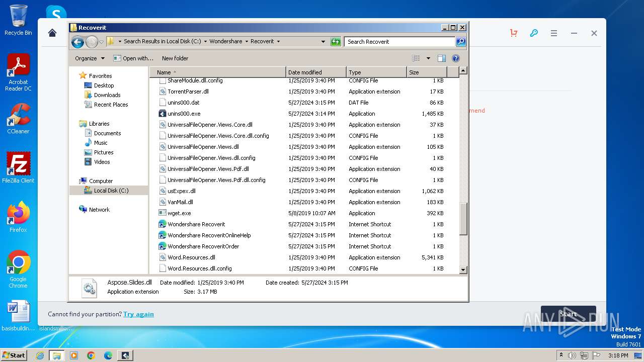The width and height of the screenshot is (644, 362).
Task: Select unins000.exe application icon
Action: [163, 114]
